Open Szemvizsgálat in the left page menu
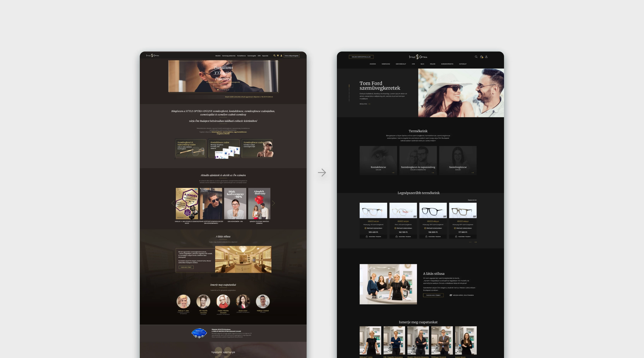 pyautogui.click(x=252, y=56)
